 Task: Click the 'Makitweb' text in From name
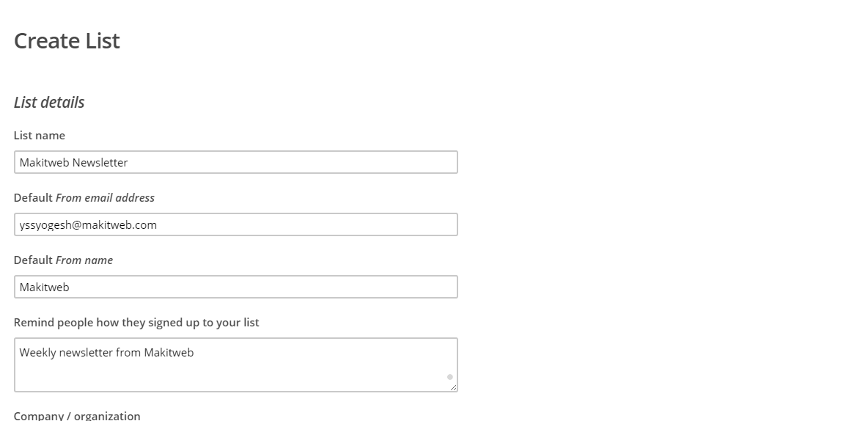[44, 287]
